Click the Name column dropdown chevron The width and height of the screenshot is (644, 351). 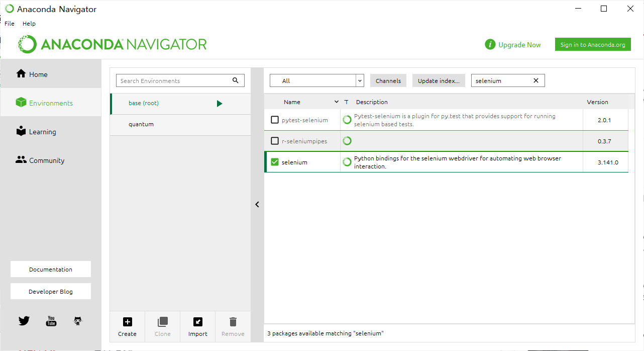(337, 102)
